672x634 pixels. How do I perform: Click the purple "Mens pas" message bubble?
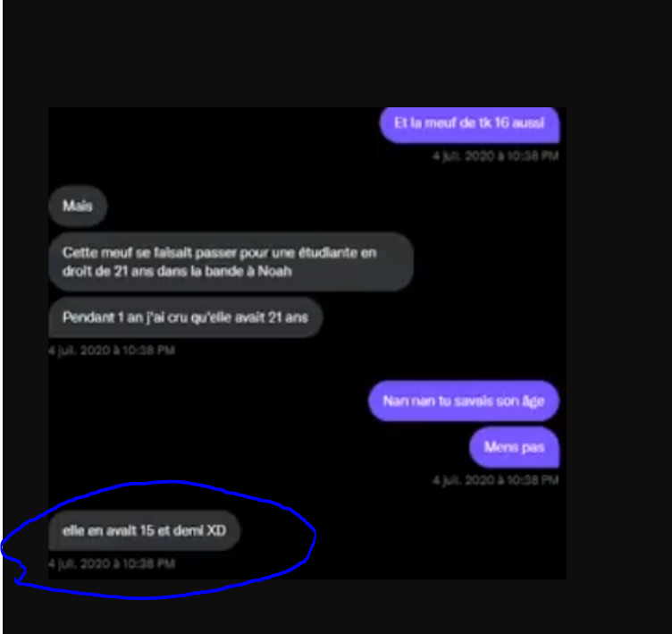[514, 447]
